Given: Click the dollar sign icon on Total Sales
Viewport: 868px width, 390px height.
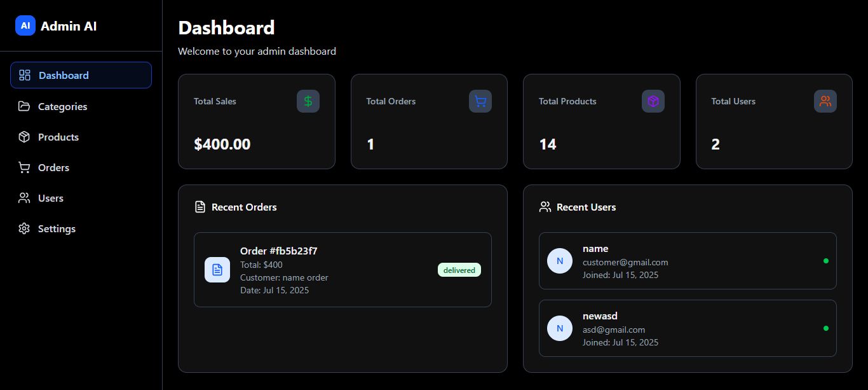Looking at the screenshot, I should [308, 101].
